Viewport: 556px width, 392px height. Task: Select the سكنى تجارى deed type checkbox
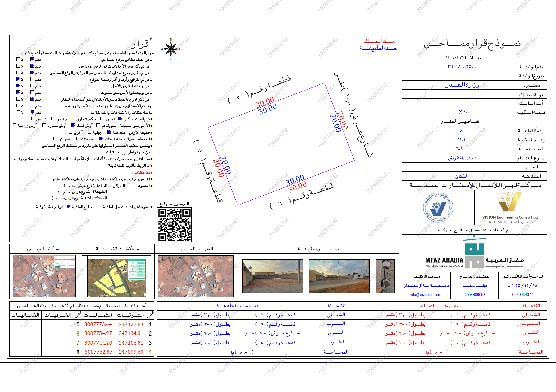coord(73,119)
